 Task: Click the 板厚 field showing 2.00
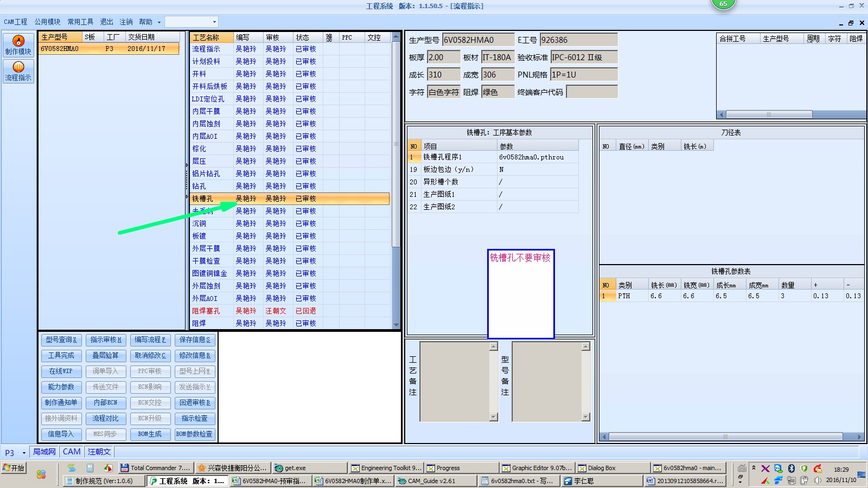coord(443,57)
